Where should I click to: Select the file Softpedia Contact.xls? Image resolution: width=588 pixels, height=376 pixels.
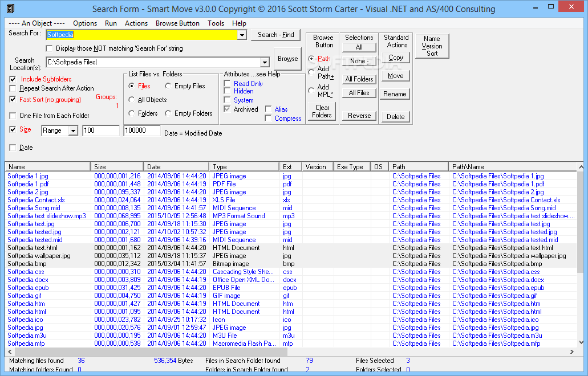point(36,200)
